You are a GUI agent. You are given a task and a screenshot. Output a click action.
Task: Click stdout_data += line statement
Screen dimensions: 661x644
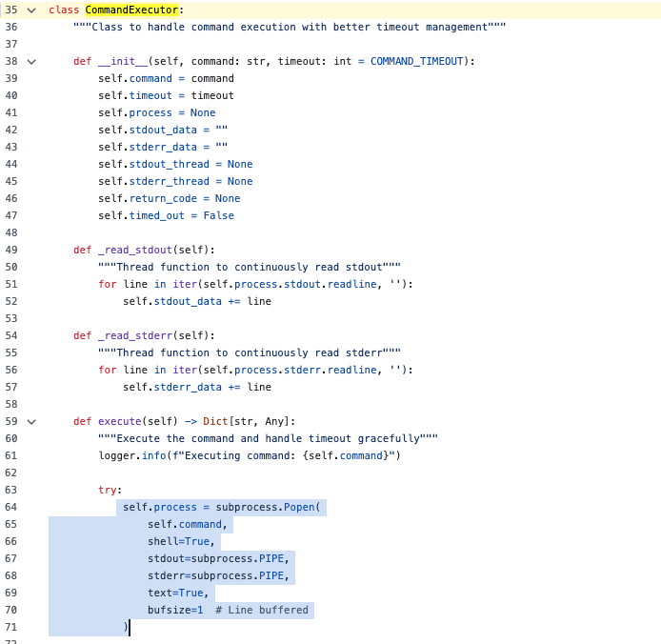(x=197, y=302)
